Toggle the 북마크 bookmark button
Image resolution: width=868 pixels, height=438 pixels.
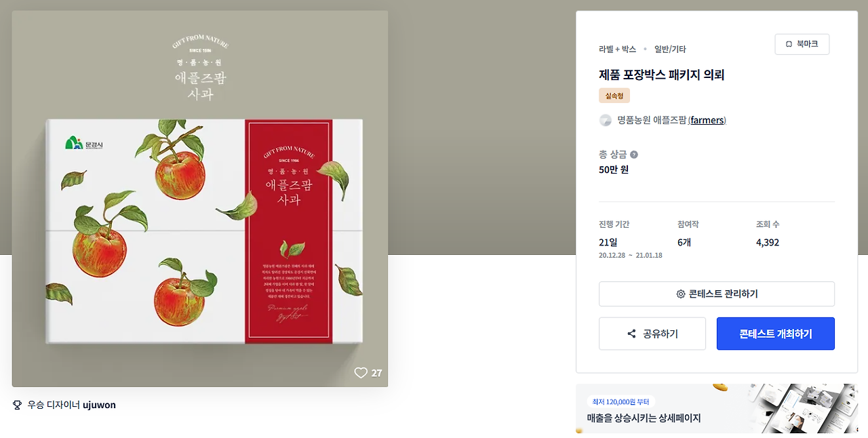[802, 44]
